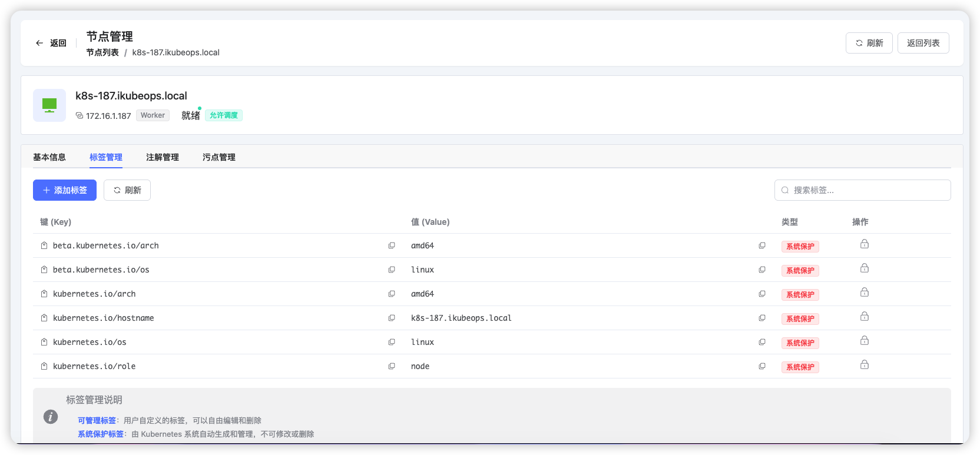Copy the node IP address 172.16.1.187
This screenshot has height=455, width=980.
tap(80, 116)
